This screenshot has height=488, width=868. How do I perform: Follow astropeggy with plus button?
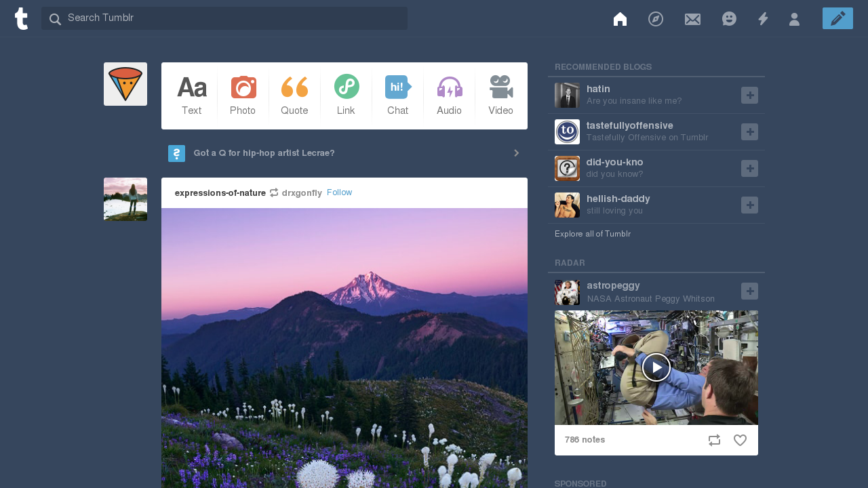coord(749,291)
